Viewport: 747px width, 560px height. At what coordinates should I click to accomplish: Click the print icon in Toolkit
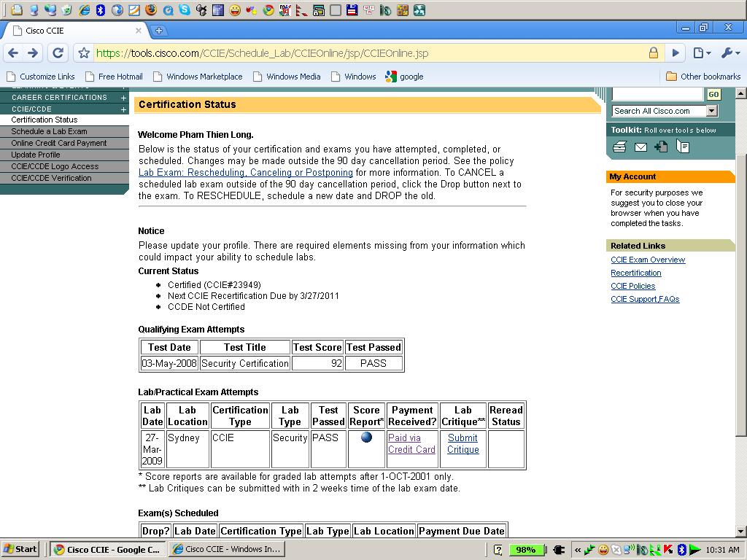(619, 147)
